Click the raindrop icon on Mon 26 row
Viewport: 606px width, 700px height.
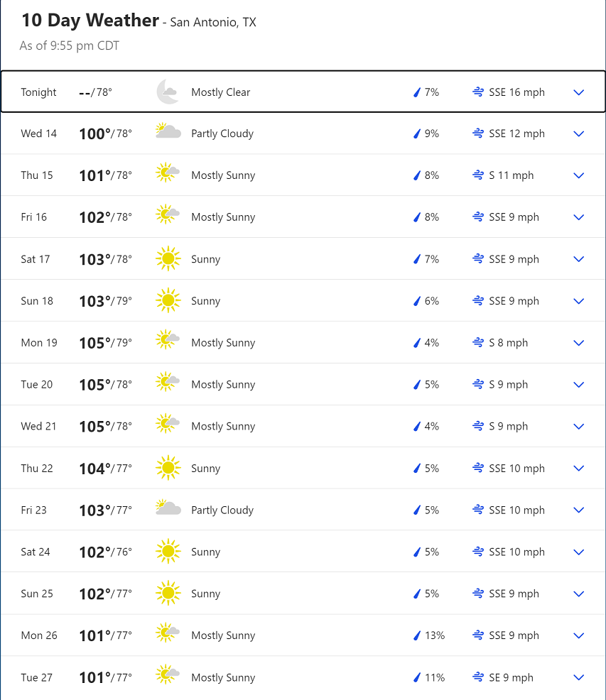[x=417, y=635]
